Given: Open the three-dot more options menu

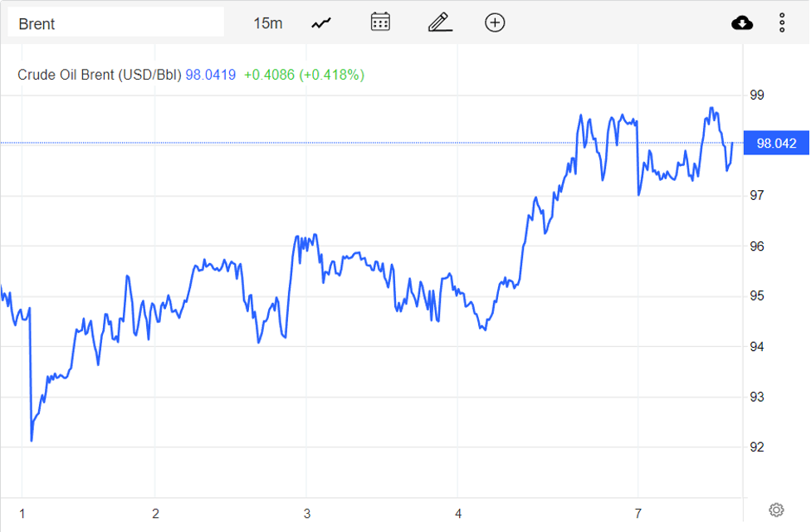Looking at the screenshot, I should tap(782, 22).
